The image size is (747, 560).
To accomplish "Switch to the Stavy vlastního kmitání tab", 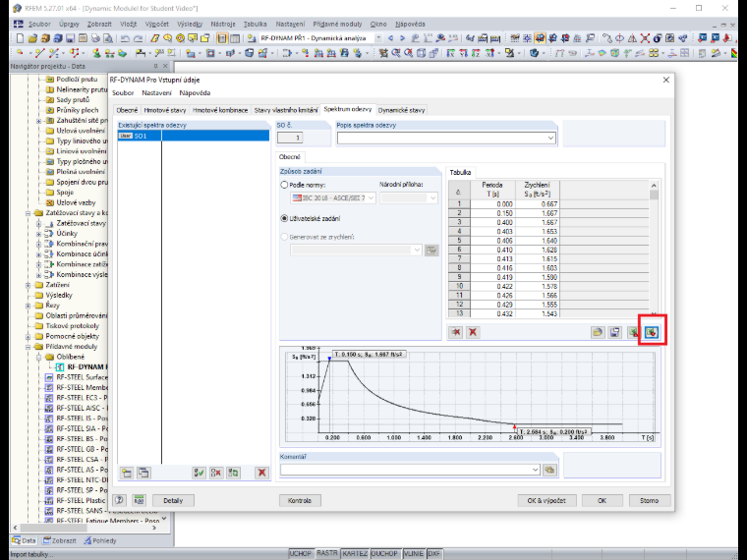I will pyautogui.click(x=286, y=110).
